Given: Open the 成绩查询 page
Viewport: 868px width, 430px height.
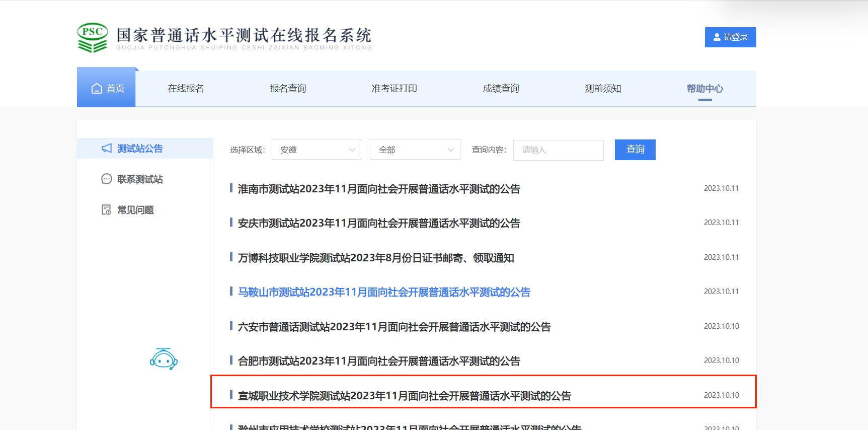Looking at the screenshot, I should coord(501,89).
